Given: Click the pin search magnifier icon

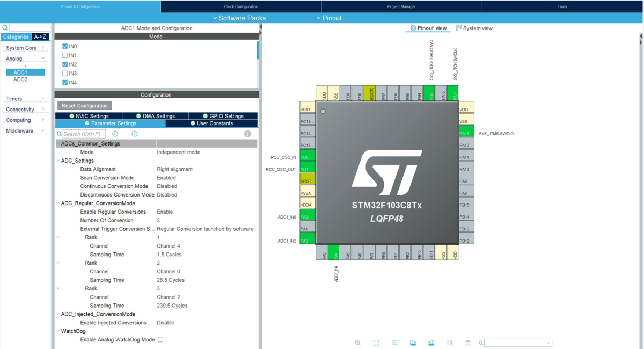Looking at the screenshot, I should [481, 343].
